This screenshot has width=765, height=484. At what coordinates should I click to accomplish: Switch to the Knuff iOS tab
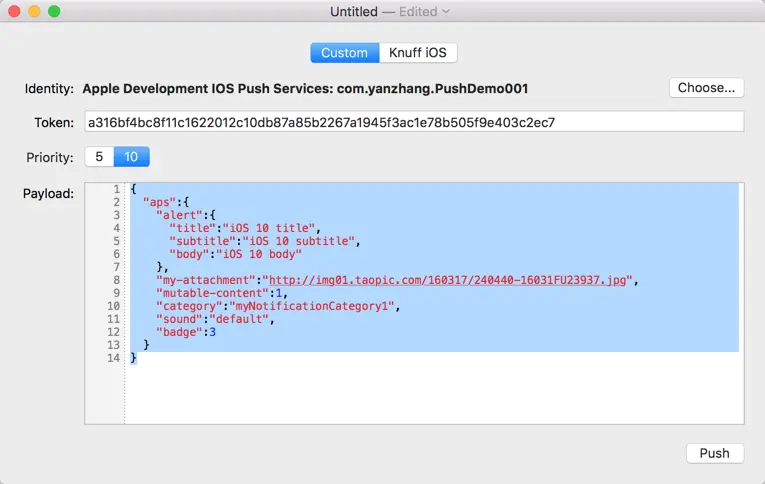[x=418, y=53]
